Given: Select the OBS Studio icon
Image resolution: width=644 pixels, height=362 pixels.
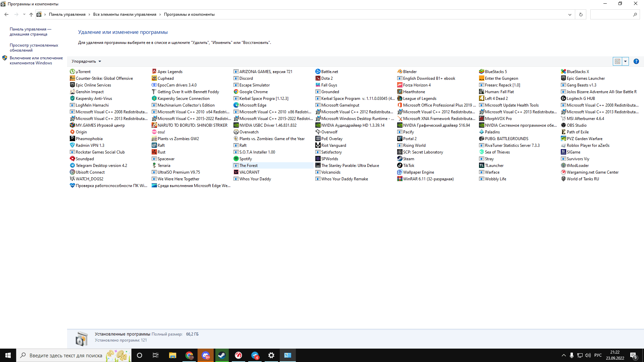Looking at the screenshot, I should click(x=563, y=125).
